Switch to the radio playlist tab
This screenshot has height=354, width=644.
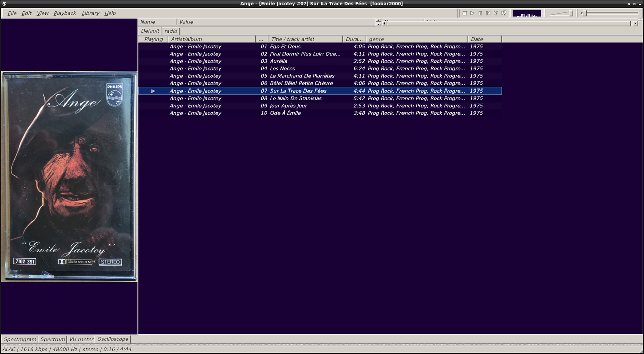(x=171, y=31)
